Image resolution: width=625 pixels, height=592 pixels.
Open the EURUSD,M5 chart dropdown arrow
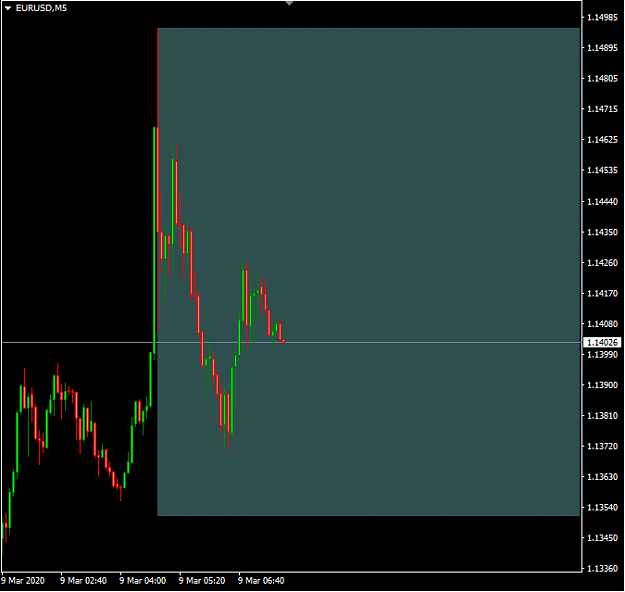coord(8,8)
